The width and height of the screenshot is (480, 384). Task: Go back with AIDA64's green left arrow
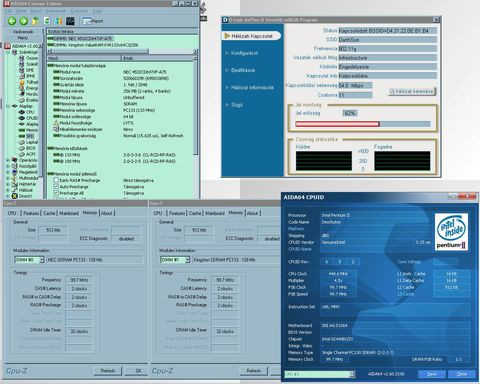12,21
